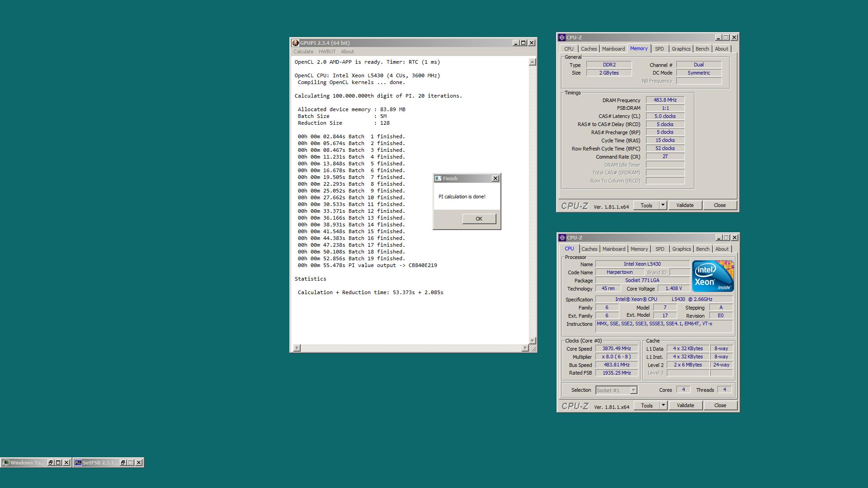This screenshot has width=868, height=488.
Task: Click the GPUPI horizontal scrollbar left arrow
Action: click(297, 348)
